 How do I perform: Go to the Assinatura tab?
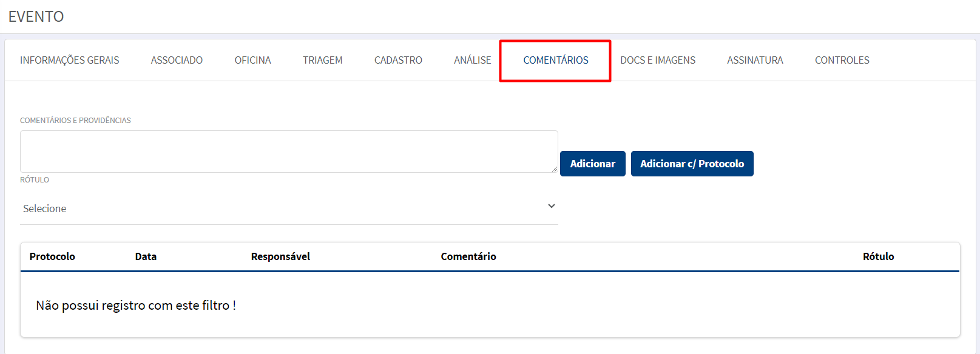point(755,60)
